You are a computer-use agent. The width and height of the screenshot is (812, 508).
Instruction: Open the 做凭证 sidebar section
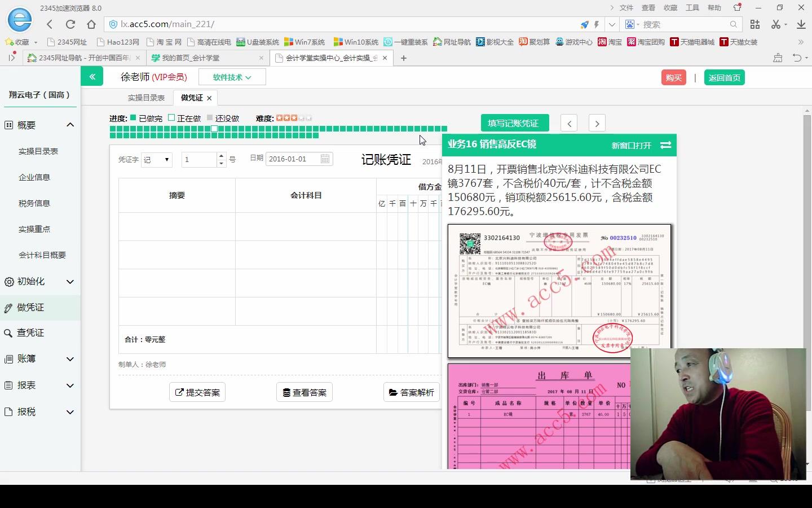(8, 308)
